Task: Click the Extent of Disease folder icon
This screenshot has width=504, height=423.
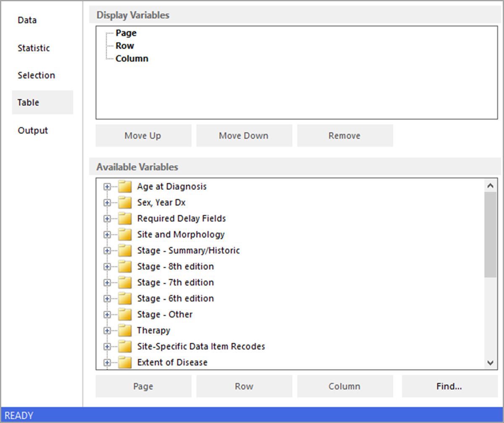Action: (x=125, y=362)
